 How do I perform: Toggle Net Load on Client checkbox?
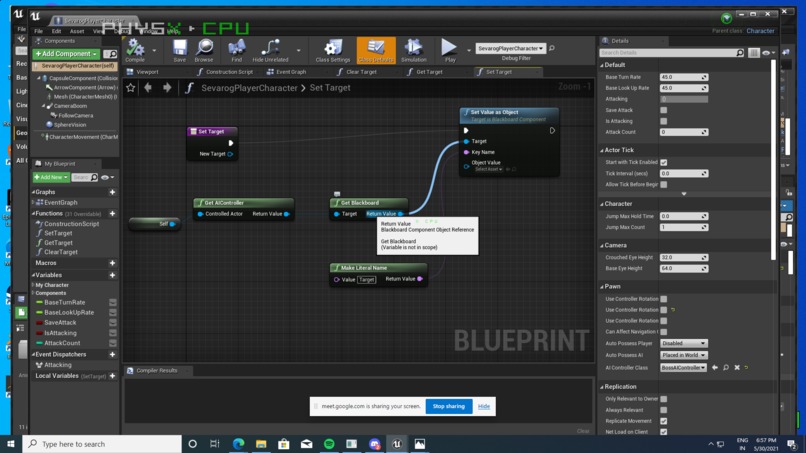pyautogui.click(x=664, y=432)
